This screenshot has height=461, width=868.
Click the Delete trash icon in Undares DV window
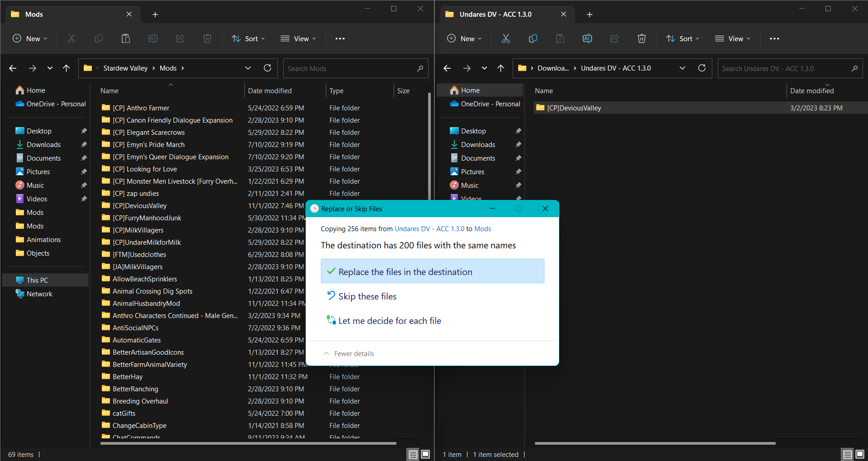point(642,39)
